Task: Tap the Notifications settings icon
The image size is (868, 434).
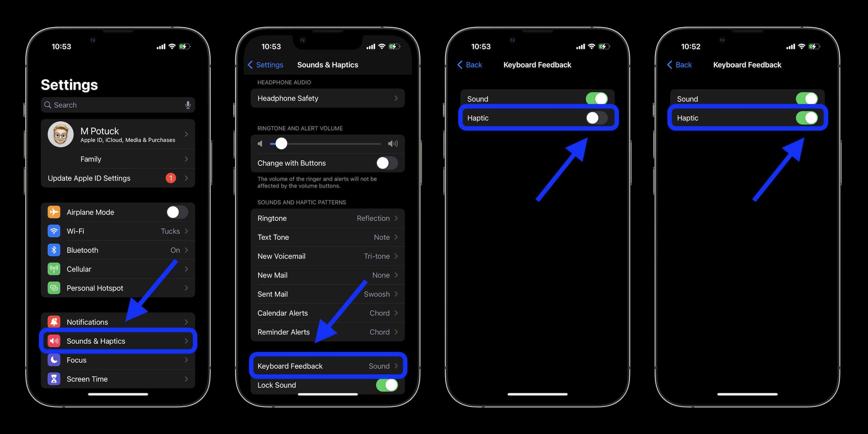Action: pyautogui.click(x=55, y=322)
